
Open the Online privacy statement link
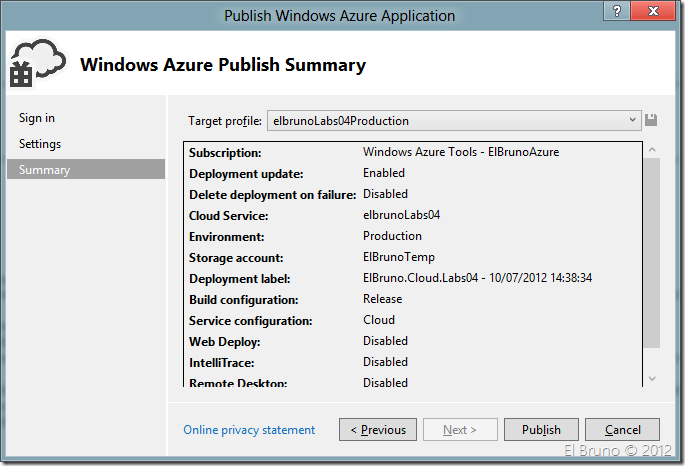(249, 430)
